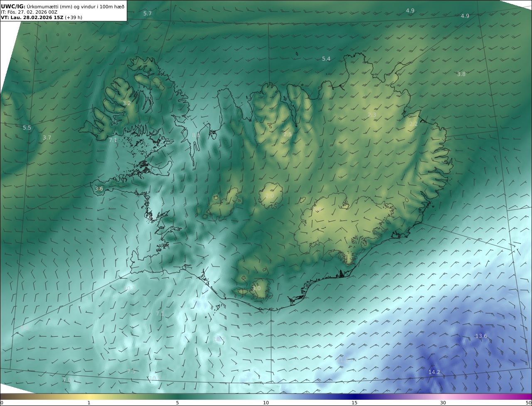Image resolution: width=532 pixels, height=406 pixels.
Task: Pick the dark navy colorbar segment above 15
Action: click(x=355, y=396)
